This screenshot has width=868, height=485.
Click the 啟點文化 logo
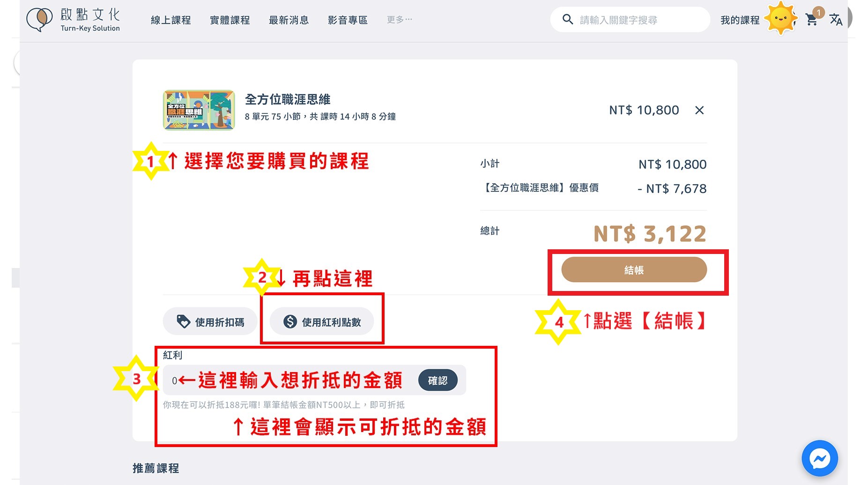(x=74, y=20)
